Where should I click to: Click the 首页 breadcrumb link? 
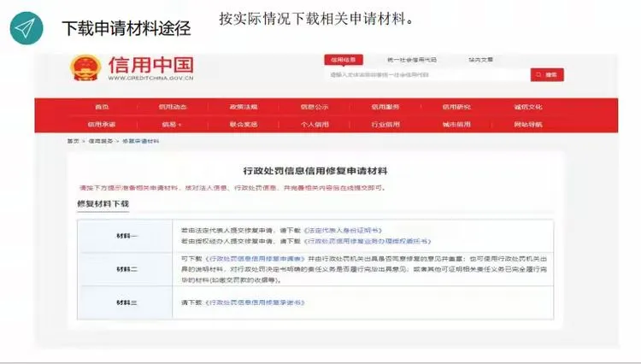[x=74, y=140]
